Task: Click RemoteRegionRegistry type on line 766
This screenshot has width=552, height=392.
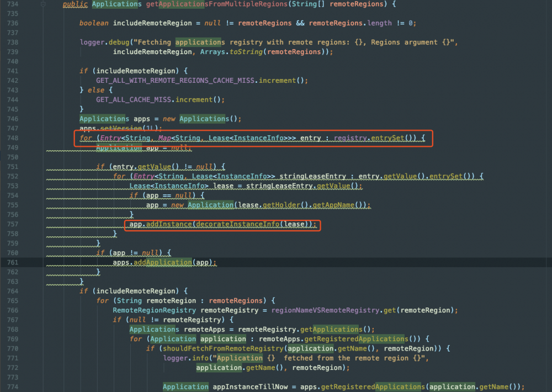Action: click(154, 310)
